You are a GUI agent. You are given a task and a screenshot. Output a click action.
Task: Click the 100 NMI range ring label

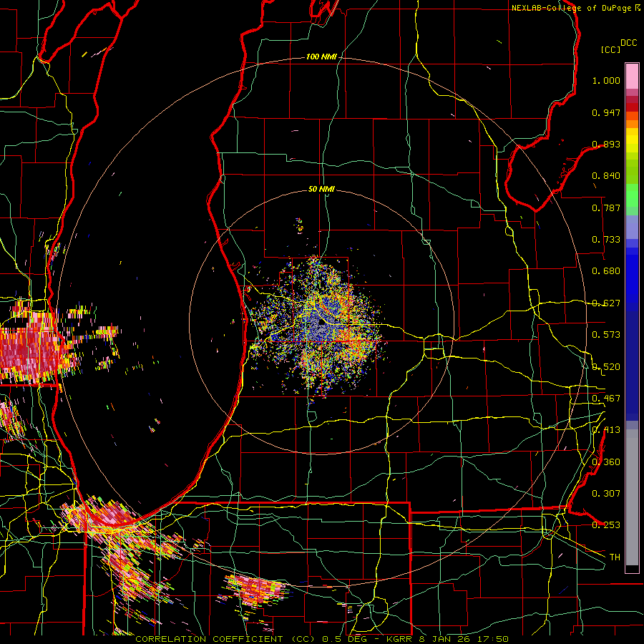[x=321, y=57]
